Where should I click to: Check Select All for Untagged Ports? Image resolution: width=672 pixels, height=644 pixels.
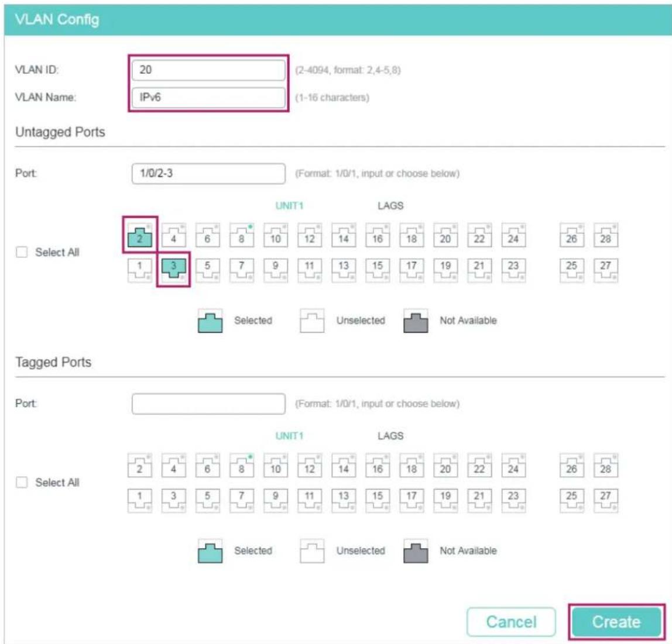(x=22, y=252)
